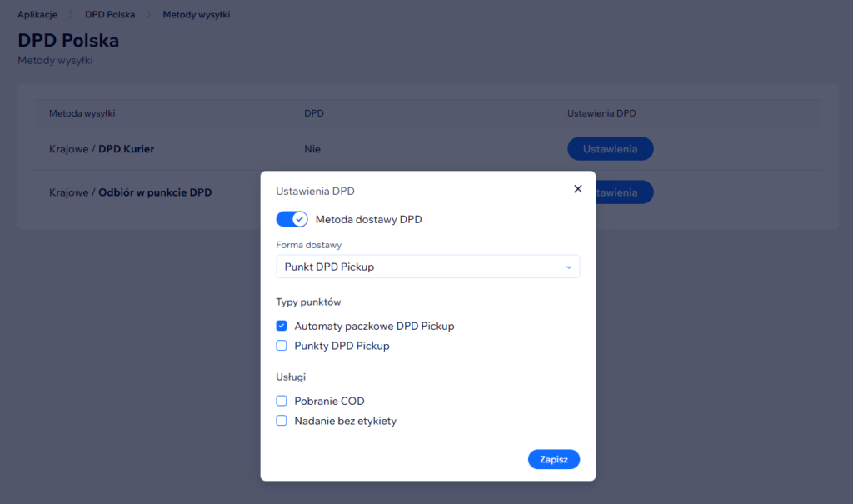Check the Pobranie COD option
853x504 pixels.
click(x=282, y=401)
